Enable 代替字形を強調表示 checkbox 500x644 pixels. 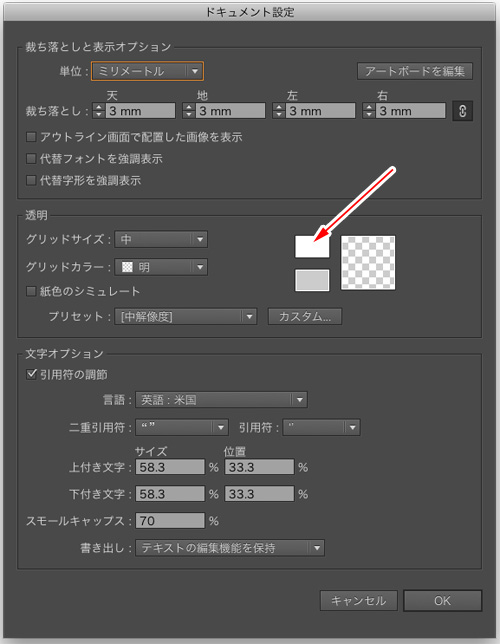coord(31,180)
